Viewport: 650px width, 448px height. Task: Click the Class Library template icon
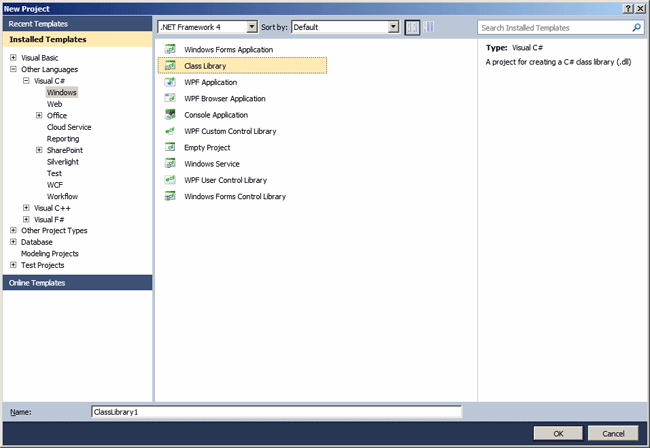(170, 65)
